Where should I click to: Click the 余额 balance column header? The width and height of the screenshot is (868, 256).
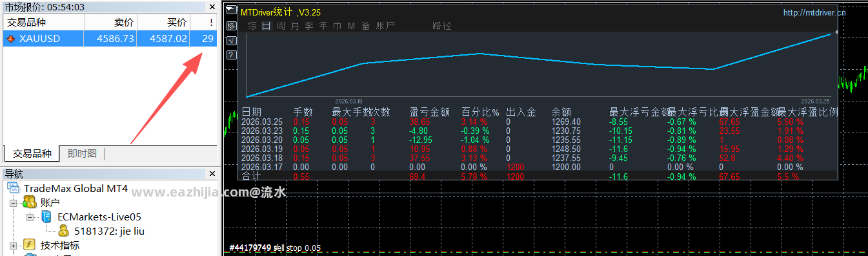click(561, 112)
